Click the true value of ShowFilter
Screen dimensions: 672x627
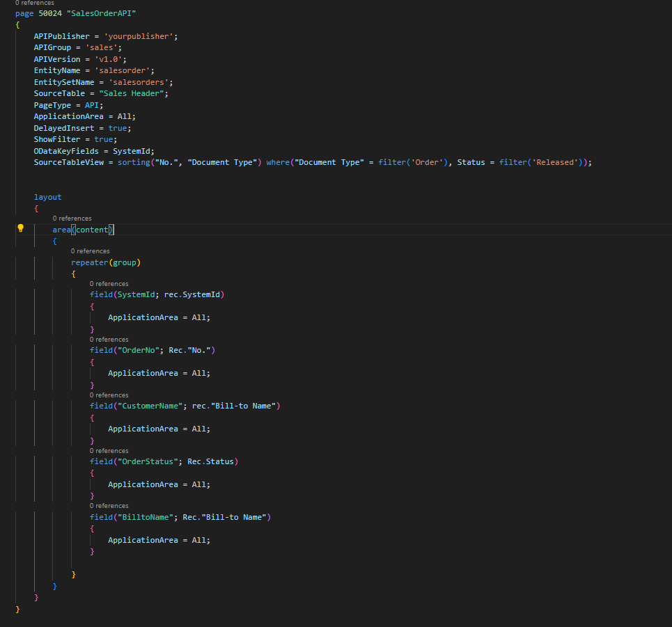click(105, 139)
